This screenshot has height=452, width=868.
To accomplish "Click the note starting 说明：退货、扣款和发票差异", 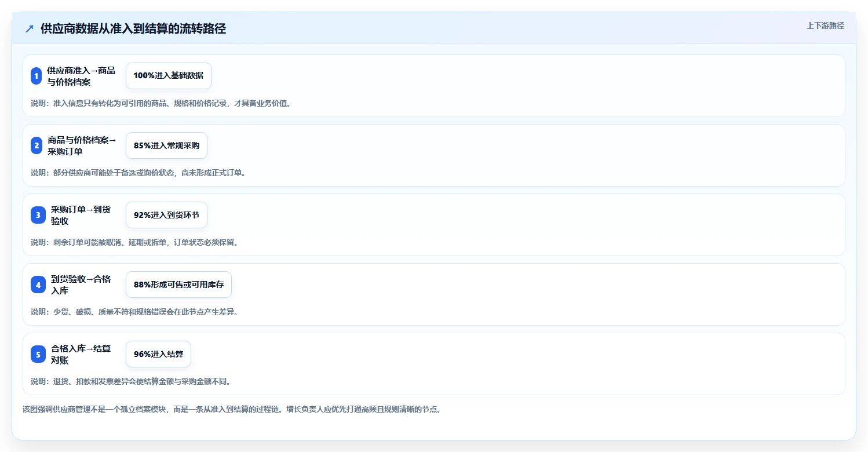I will pyautogui.click(x=131, y=381).
